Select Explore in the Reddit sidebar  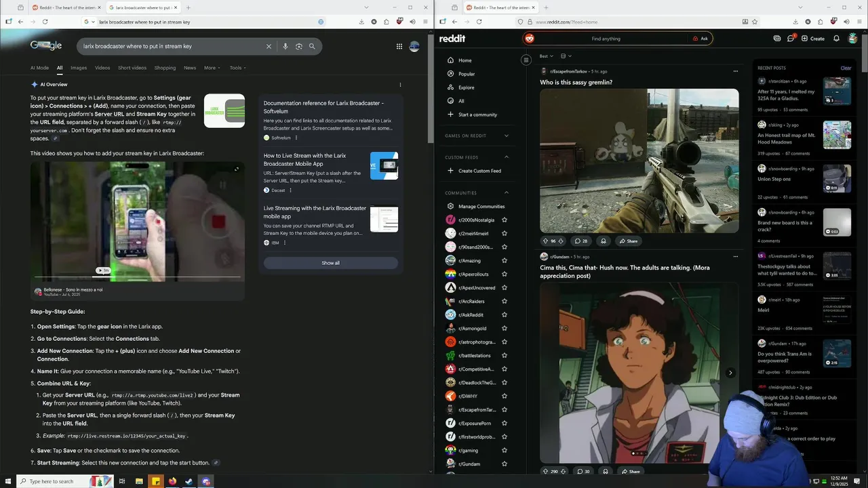467,87
